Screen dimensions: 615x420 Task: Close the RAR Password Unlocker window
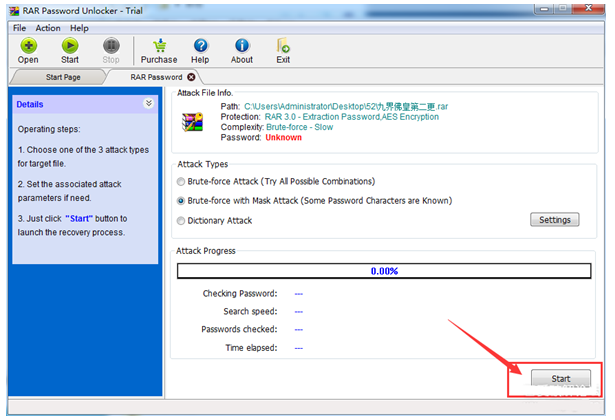pos(589,8)
